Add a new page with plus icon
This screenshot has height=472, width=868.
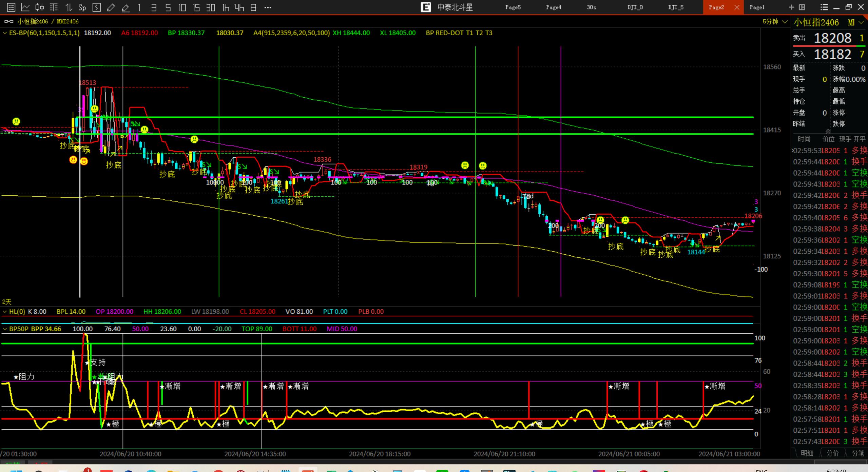click(x=792, y=7)
